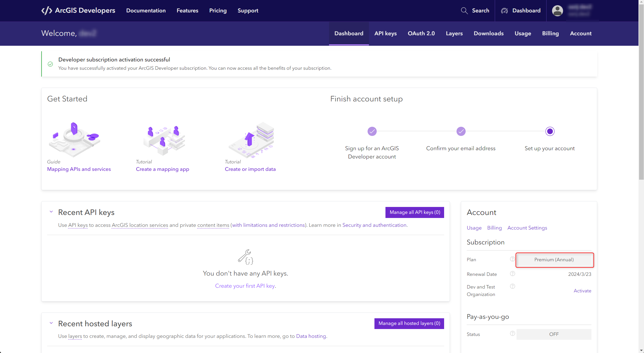Open the Data hosting link
644x353 pixels.
(311, 336)
